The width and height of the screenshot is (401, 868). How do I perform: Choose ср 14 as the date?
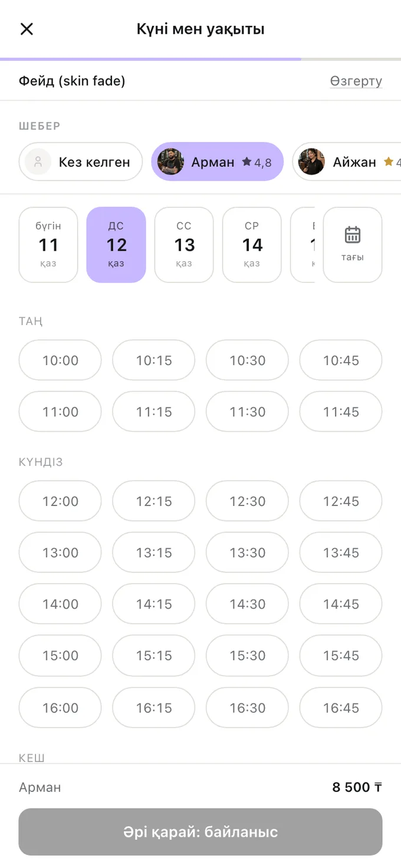click(x=252, y=245)
